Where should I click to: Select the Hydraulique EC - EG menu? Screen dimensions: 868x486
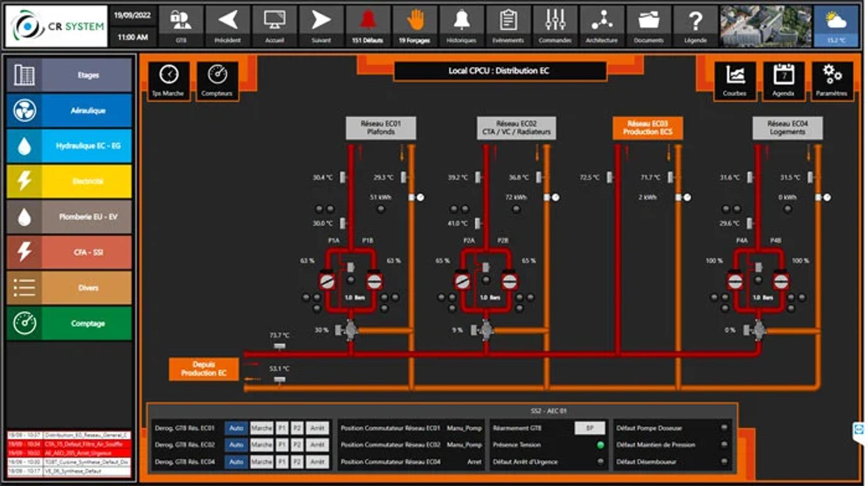(69, 146)
